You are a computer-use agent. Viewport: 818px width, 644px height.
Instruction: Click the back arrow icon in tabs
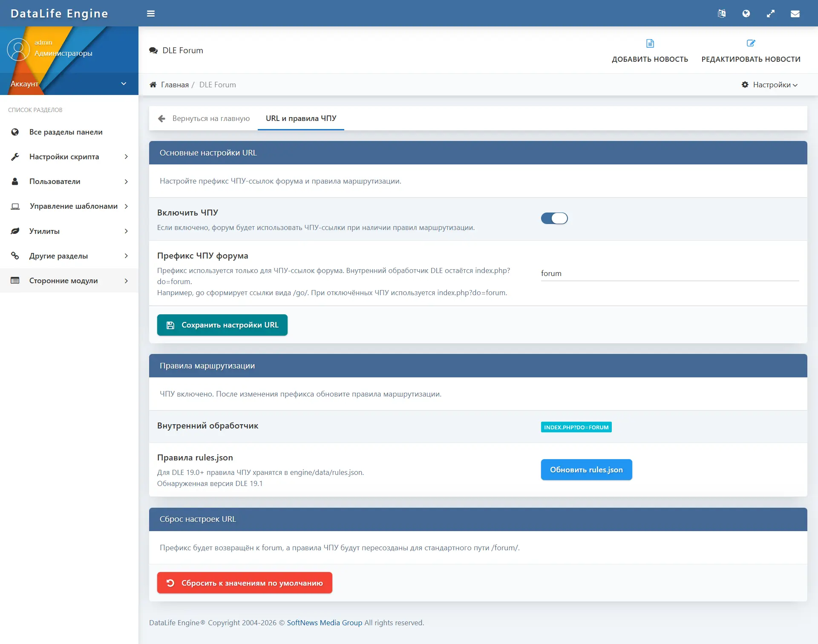[x=161, y=118]
